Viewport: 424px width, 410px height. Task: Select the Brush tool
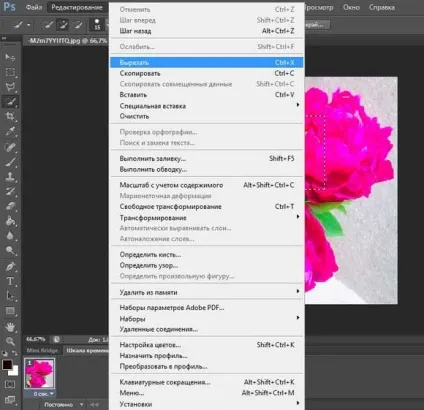click(10, 162)
